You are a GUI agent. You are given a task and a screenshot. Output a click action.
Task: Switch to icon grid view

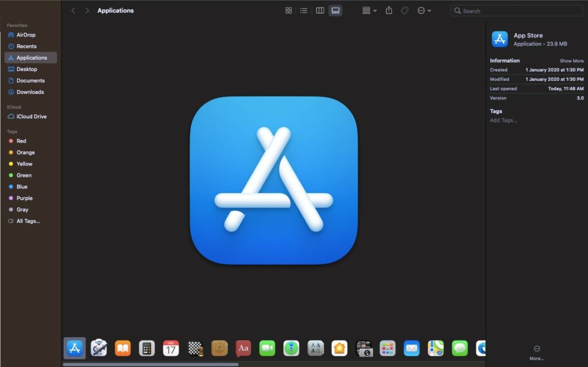click(x=289, y=10)
